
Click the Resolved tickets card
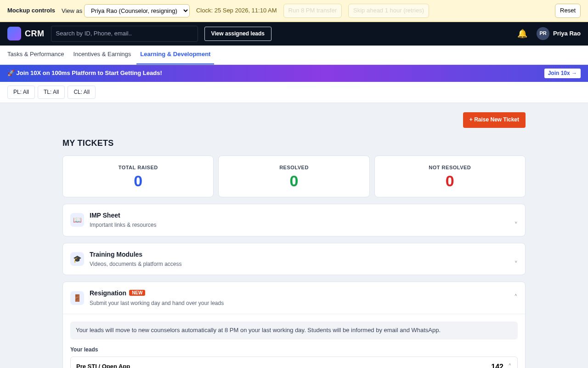(x=294, y=177)
